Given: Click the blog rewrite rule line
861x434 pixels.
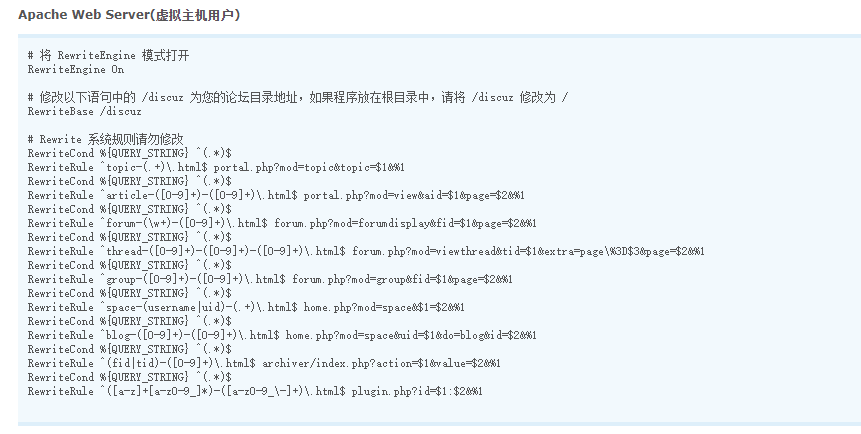Looking at the screenshot, I should [282, 336].
